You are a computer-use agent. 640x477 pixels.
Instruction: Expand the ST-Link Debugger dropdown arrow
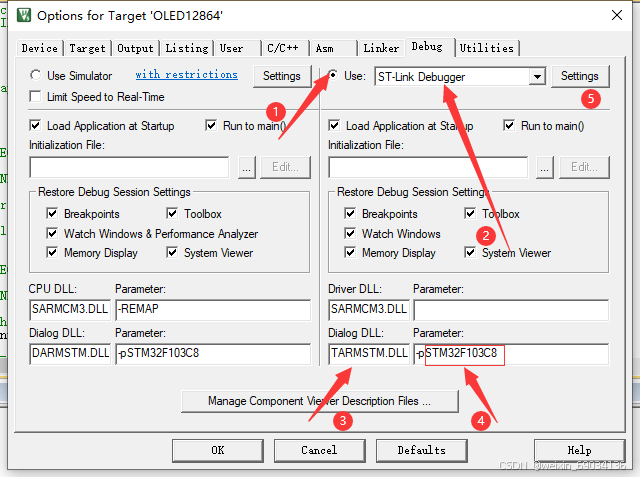point(538,77)
